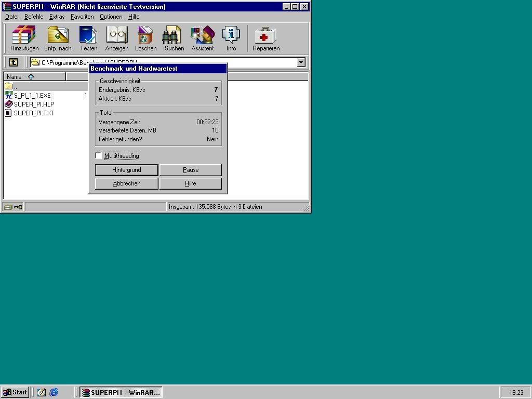Select the SUPER_PI.HLP help file icon
532x399 pixels.
pyautogui.click(x=8, y=104)
